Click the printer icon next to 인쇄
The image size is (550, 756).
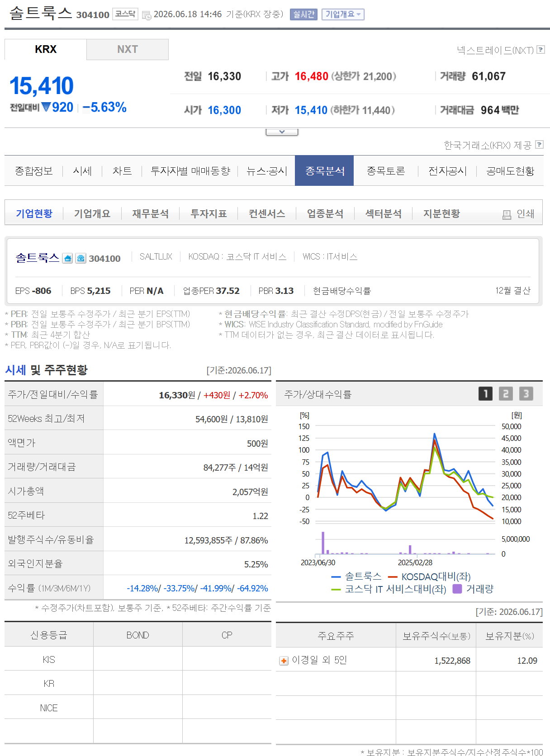tap(507, 214)
